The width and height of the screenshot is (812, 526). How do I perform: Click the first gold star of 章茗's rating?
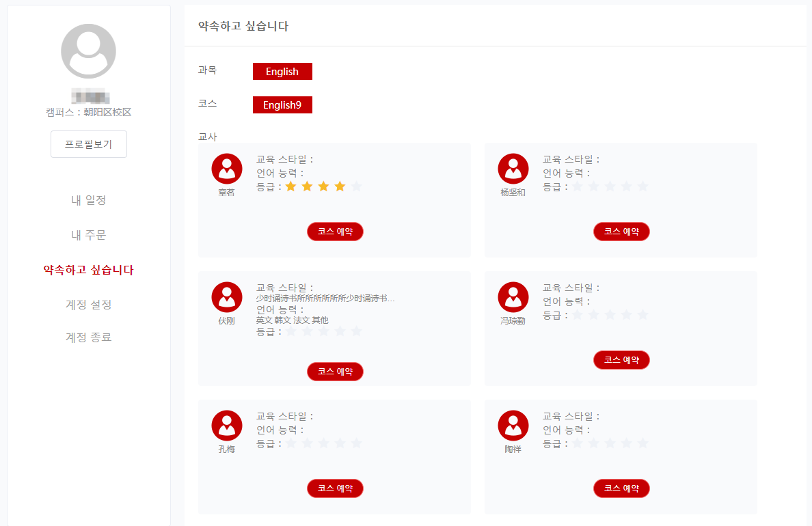pyautogui.click(x=291, y=186)
